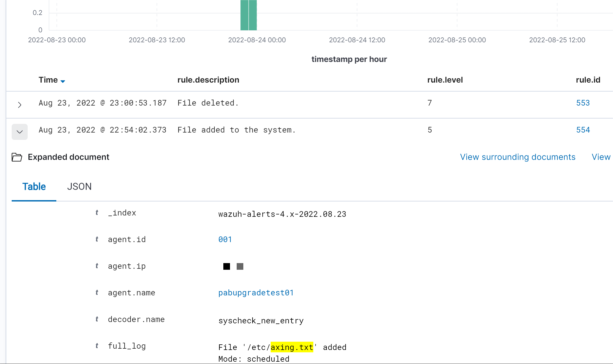This screenshot has height=364, width=613.
Task: Sort by the Time column header
Action: click(52, 80)
